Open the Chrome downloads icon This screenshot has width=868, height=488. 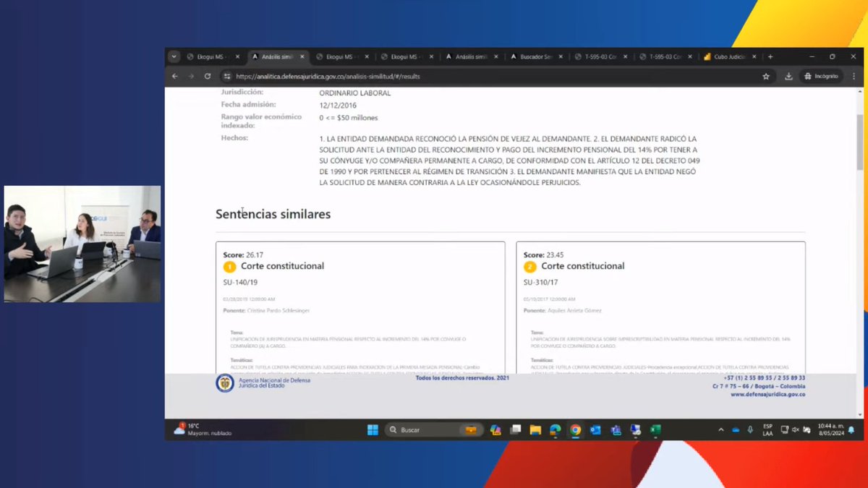click(x=788, y=76)
